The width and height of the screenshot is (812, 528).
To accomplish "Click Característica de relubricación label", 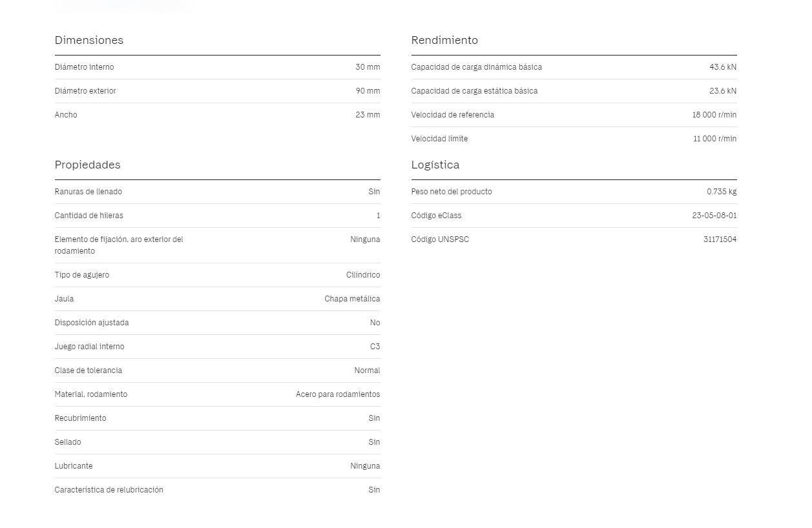I will (x=109, y=490).
